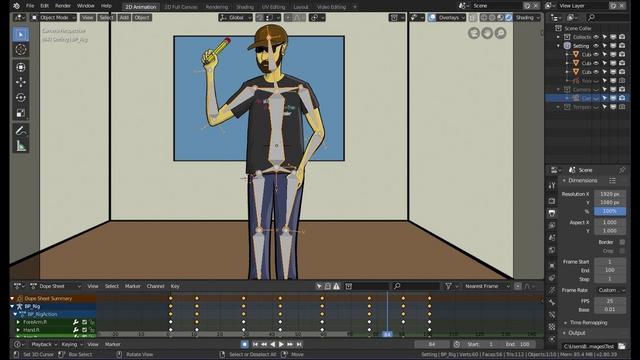Jump to the first frame
The width and height of the screenshot is (640, 360).
click(x=255, y=344)
